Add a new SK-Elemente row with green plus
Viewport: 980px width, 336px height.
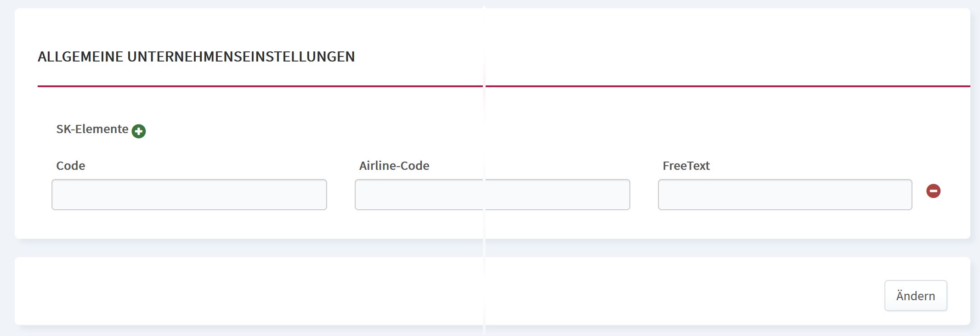pos(139,131)
